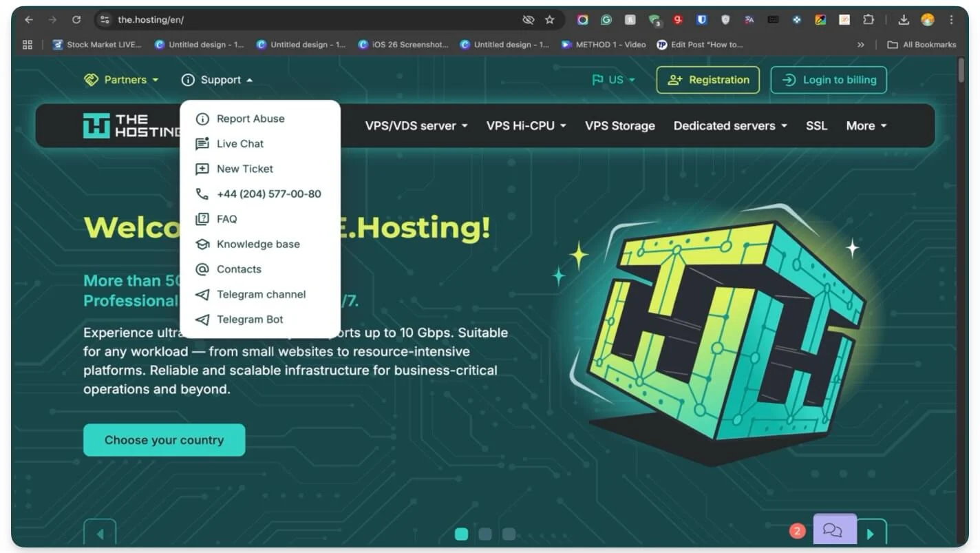Screen dimensions: 980x553
Task: Click the next slide arrow
Action: [x=871, y=534]
